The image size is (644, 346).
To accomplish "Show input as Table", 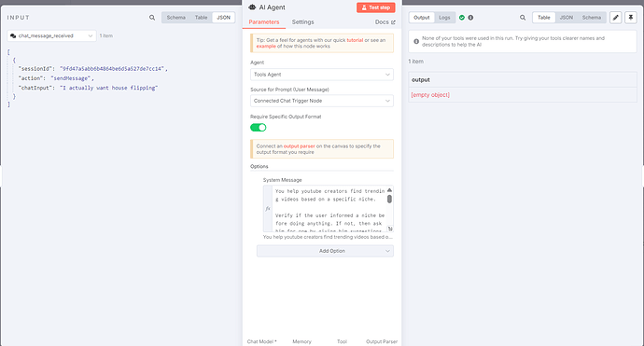I will 201,17.
